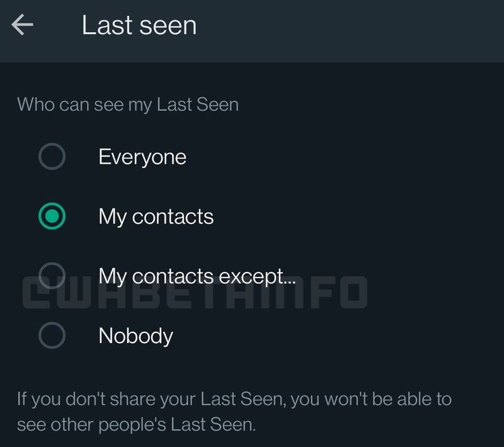Open the My contacts except... option text
The height and width of the screenshot is (447, 504).
coord(197,276)
